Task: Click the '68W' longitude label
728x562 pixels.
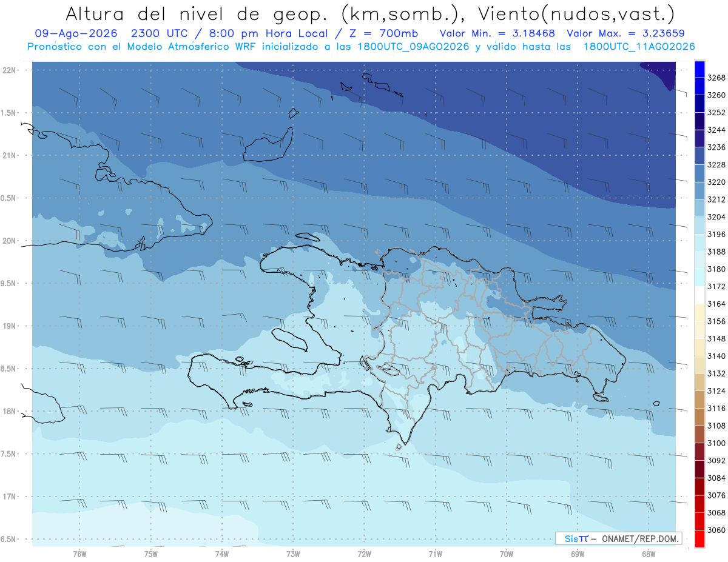Action: click(x=649, y=554)
